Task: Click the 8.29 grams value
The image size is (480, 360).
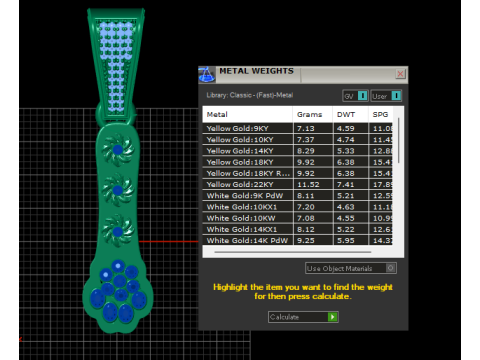Action: click(306, 151)
